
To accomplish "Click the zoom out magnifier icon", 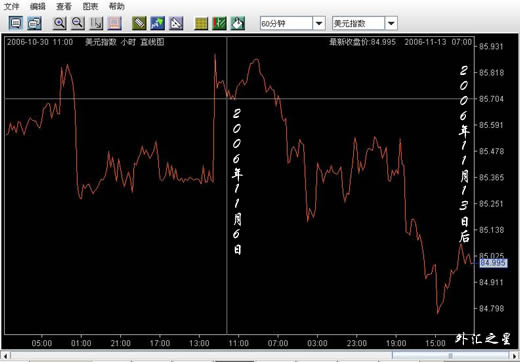I will (x=78, y=23).
